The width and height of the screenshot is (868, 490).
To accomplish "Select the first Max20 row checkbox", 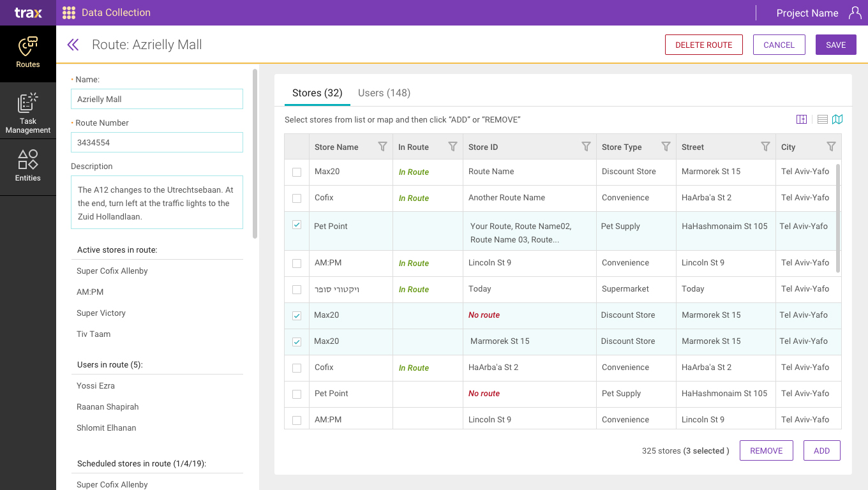I will [297, 172].
